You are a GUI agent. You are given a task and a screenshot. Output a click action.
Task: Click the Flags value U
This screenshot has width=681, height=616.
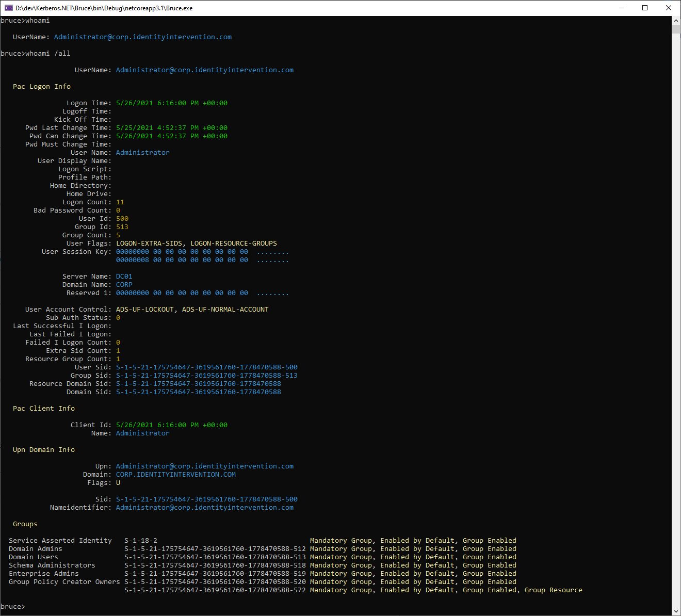pos(118,483)
